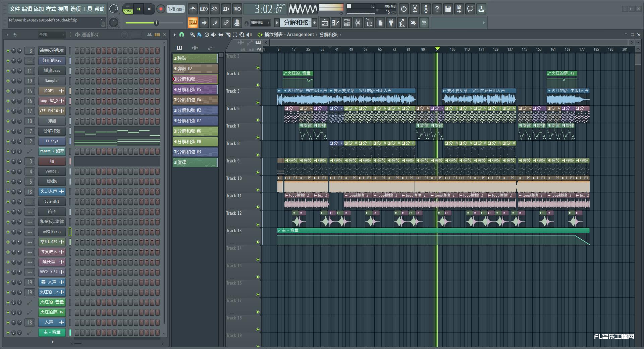This screenshot has height=349, width=644.
Task: Open the 工具 menu
Action: point(87,9)
